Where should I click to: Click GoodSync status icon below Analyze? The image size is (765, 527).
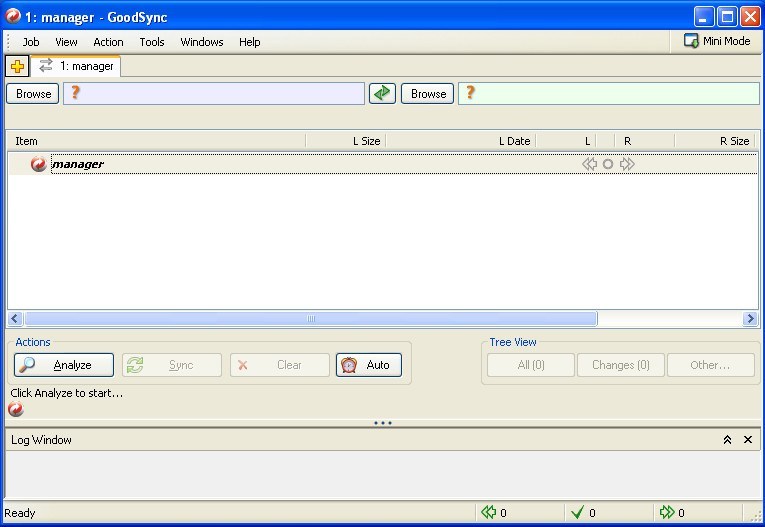click(x=16, y=409)
